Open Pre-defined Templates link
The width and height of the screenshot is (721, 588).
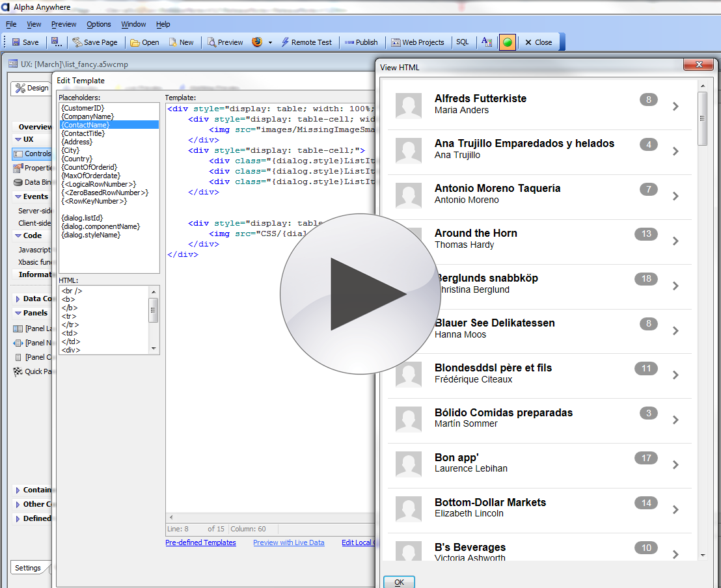(x=200, y=542)
